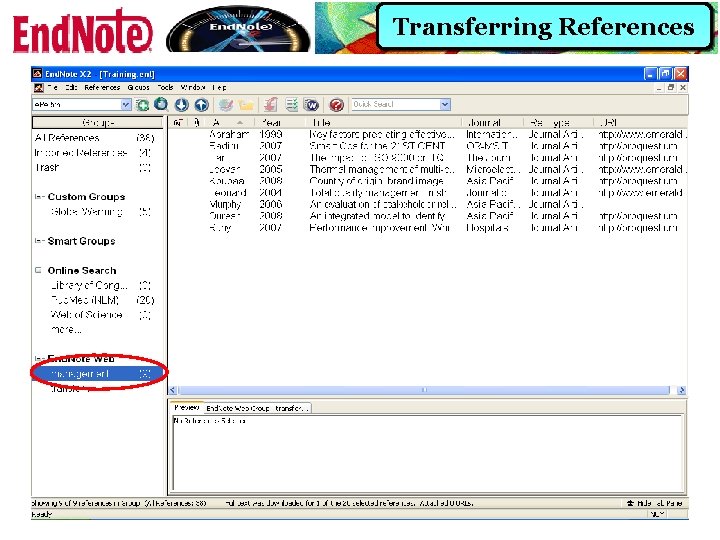Click the Return to Word Processor W icon

pyautogui.click(x=311, y=105)
